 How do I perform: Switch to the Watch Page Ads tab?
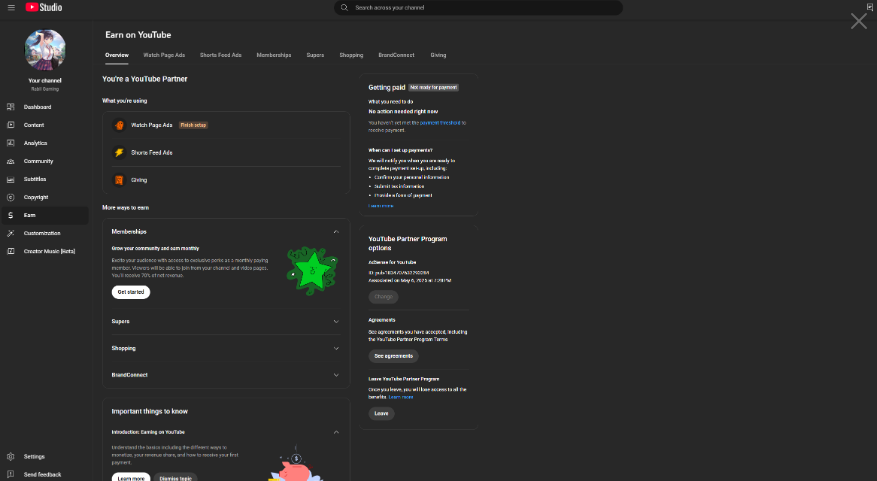pyautogui.click(x=164, y=55)
